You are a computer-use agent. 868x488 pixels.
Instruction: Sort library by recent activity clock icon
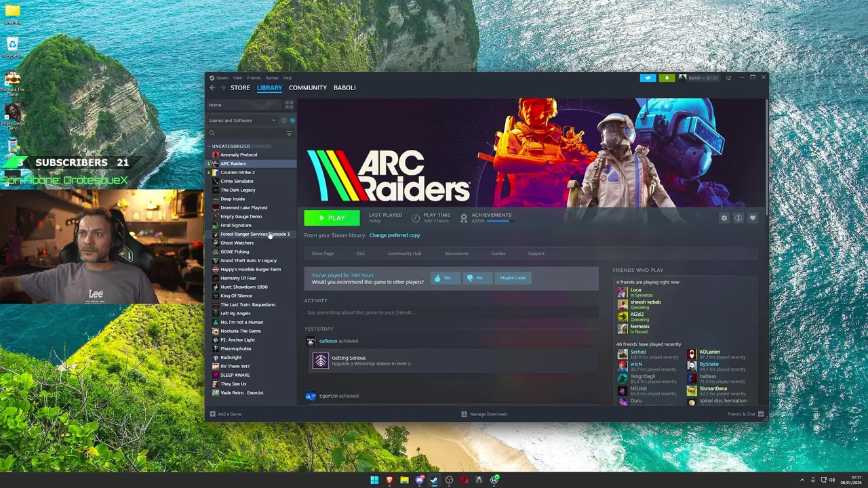[284, 121]
